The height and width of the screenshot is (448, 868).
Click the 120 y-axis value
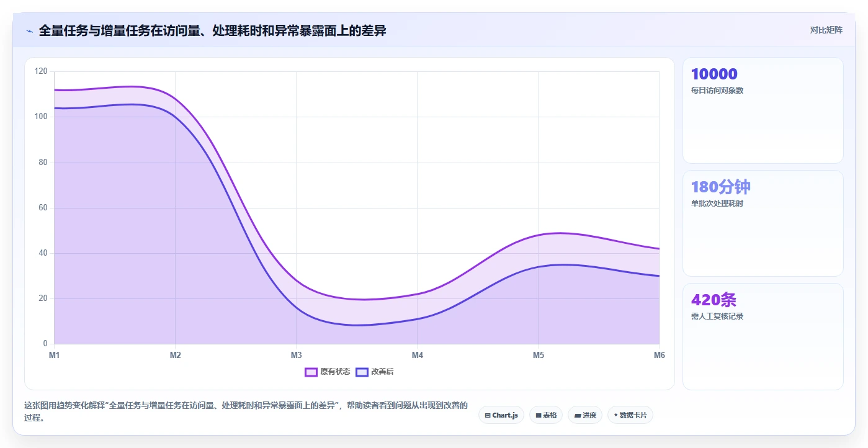click(41, 71)
